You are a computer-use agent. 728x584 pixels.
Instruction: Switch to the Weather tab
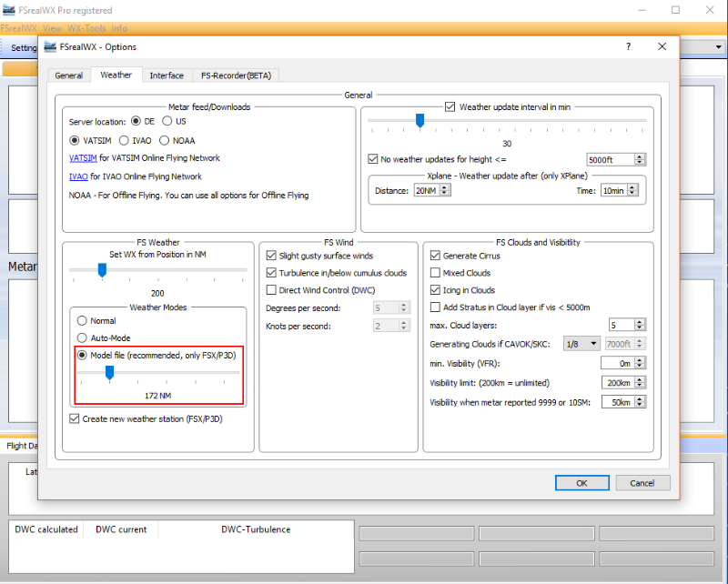tap(116, 75)
